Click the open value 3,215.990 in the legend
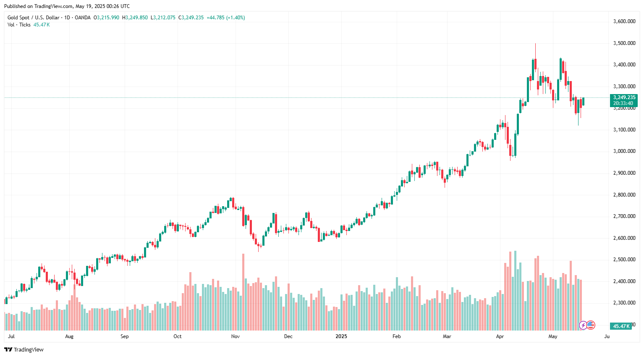 click(x=108, y=18)
